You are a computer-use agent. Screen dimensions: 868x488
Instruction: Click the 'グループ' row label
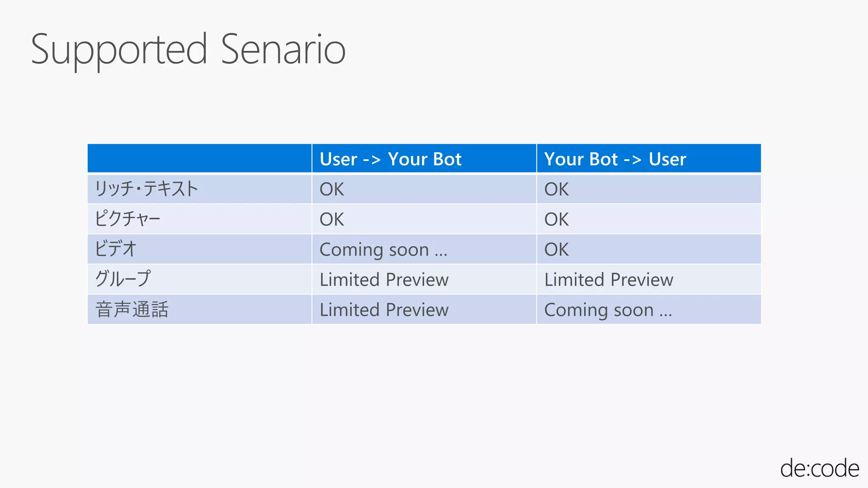123,279
